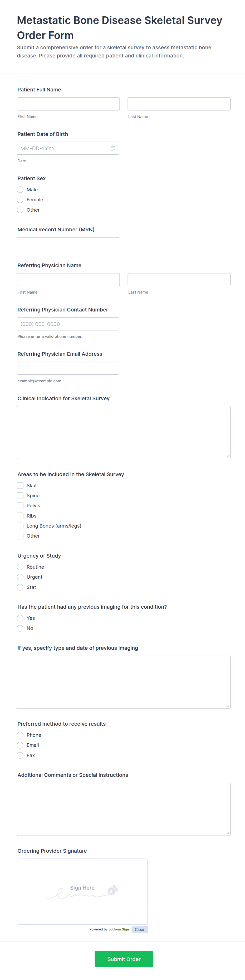Image resolution: width=245 pixels, height=980 pixels.
Task: Select the Female patient sex option
Action: tap(20, 200)
